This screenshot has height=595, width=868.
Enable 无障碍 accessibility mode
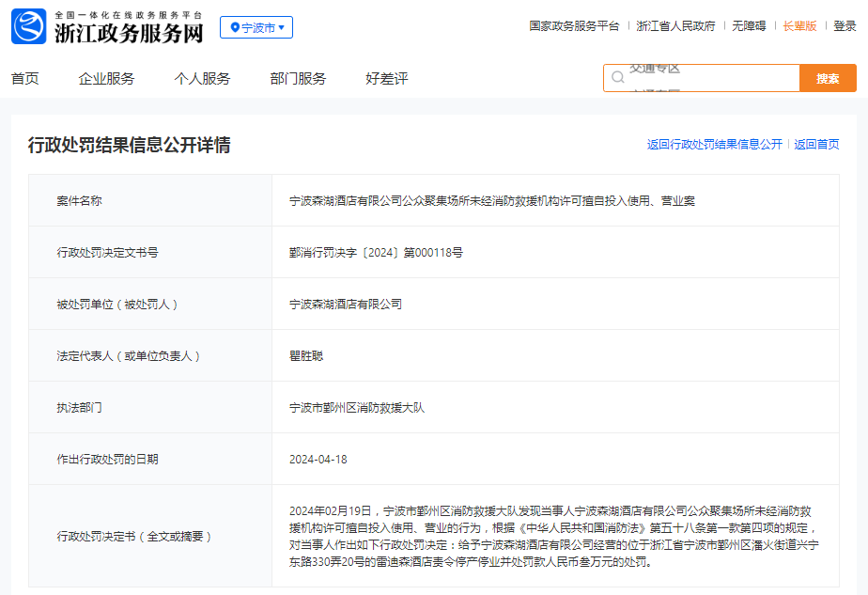point(749,26)
